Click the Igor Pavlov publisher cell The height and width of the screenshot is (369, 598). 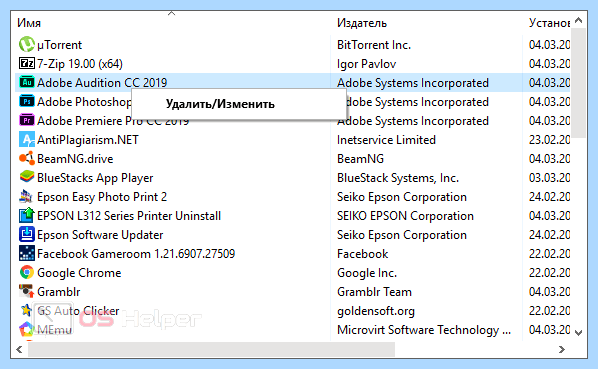coord(366,64)
